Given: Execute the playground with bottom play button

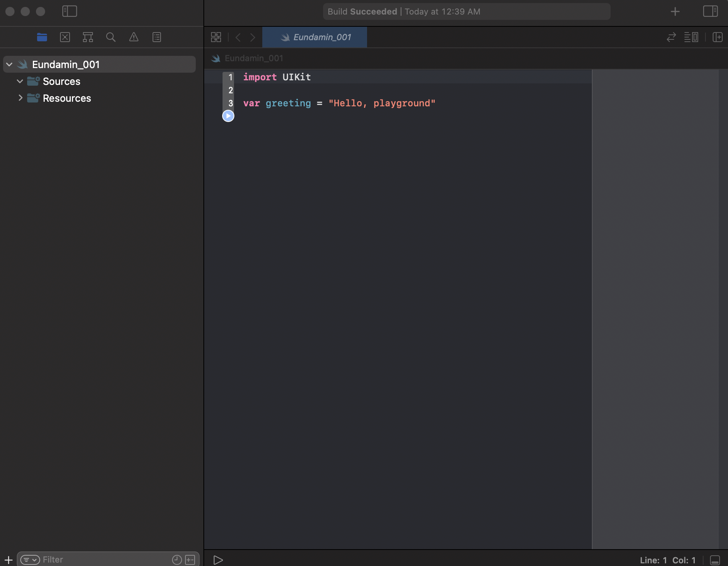Looking at the screenshot, I should [218, 560].
